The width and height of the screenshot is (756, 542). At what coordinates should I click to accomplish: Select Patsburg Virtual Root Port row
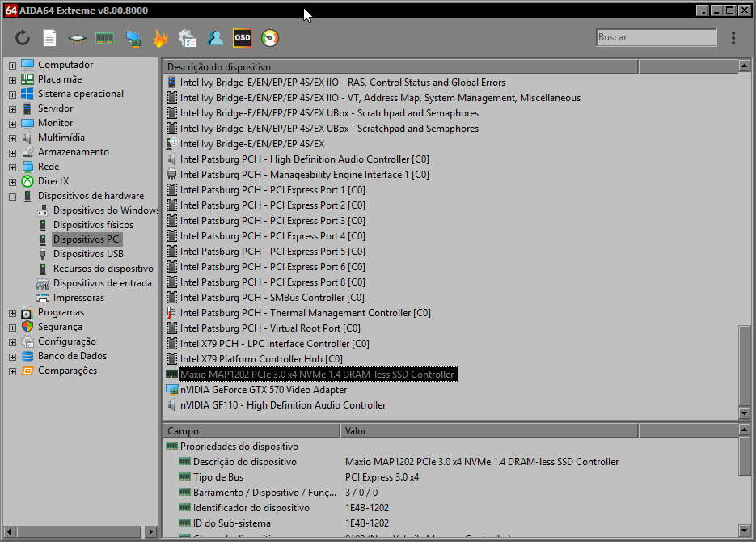tap(270, 328)
